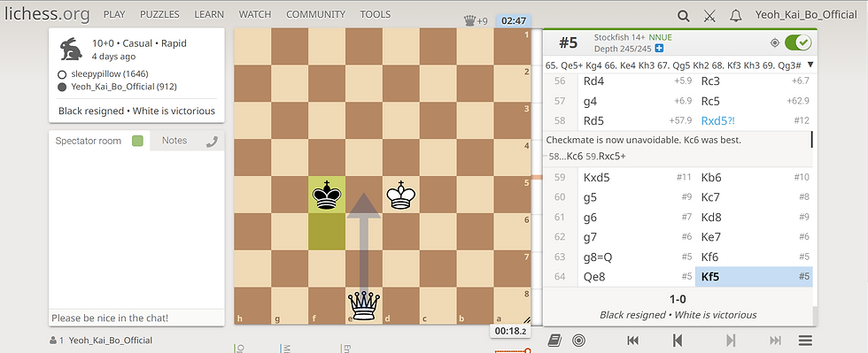Viewport: 868px width, 353px height.
Task: Select move 63 g8=Q
Action: [x=637, y=257]
